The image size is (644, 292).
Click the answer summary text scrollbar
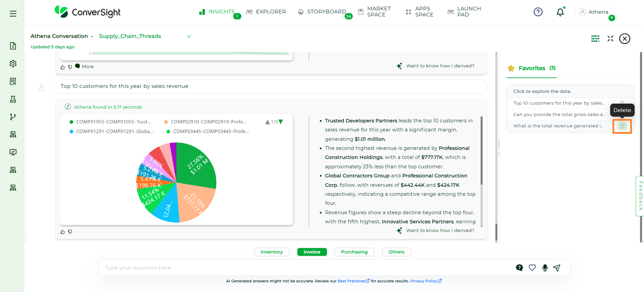pyautogui.click(x=482, y=151)
